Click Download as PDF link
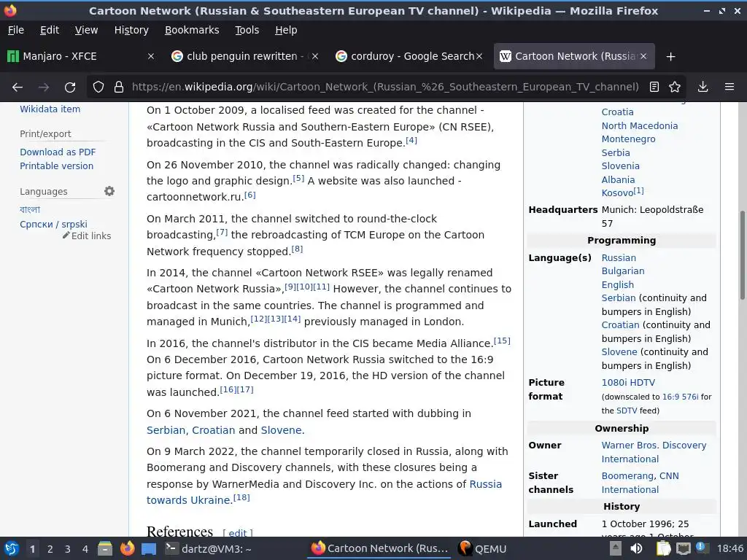Viewport: 747px width, 560px height. point(58,152)
